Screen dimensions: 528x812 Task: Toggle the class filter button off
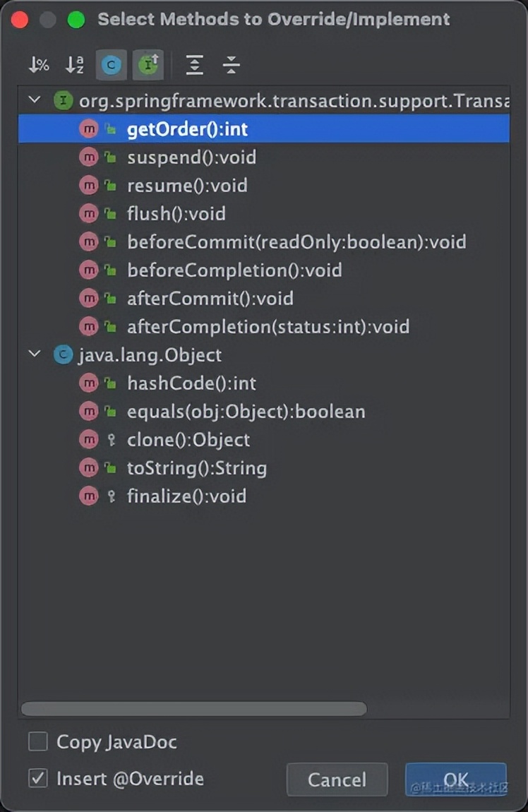pyautogui.click(x=111, y=64)
